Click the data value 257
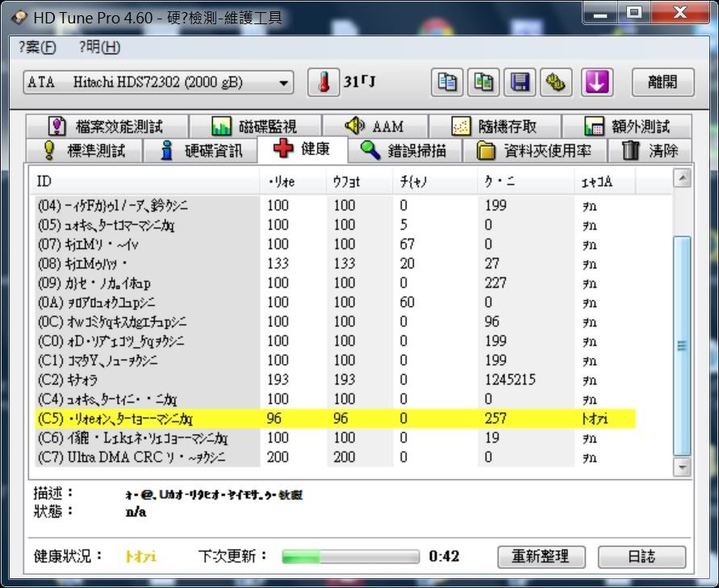 495,419
